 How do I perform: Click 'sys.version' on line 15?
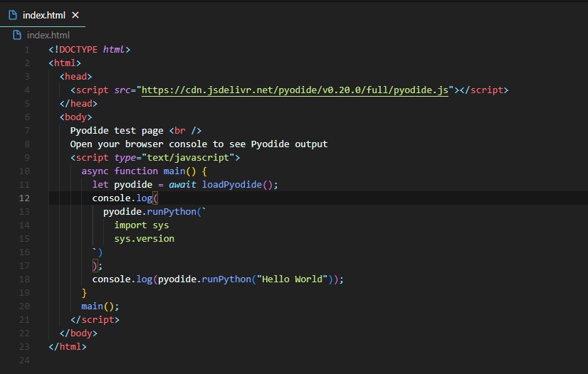pyautogui.click(x=144, y=239)
